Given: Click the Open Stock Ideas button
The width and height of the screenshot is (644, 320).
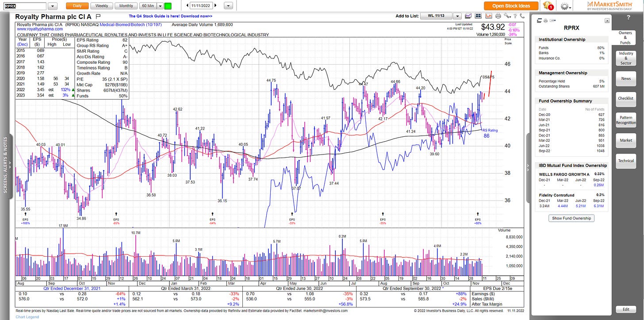Looking at the screenshot, I should click(511, 6).
